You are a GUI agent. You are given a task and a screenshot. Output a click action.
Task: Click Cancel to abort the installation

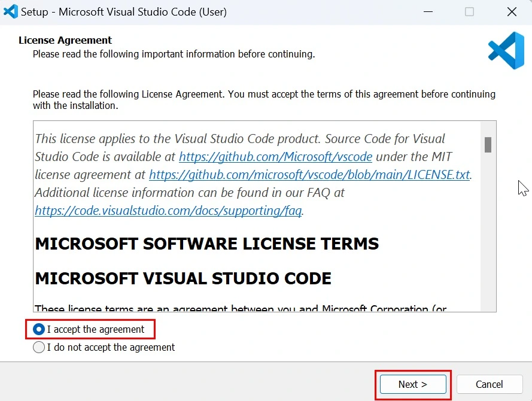point(490,384)
